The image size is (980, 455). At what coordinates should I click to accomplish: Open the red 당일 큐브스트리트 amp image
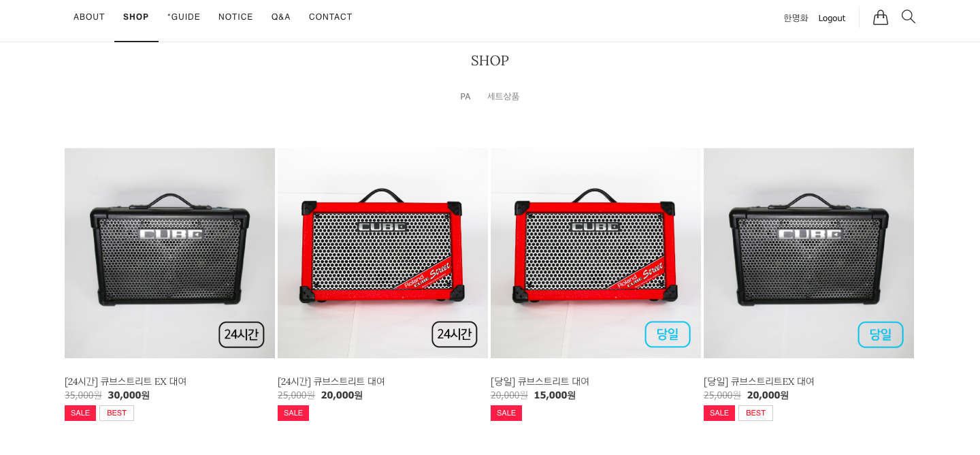[595, 253]
